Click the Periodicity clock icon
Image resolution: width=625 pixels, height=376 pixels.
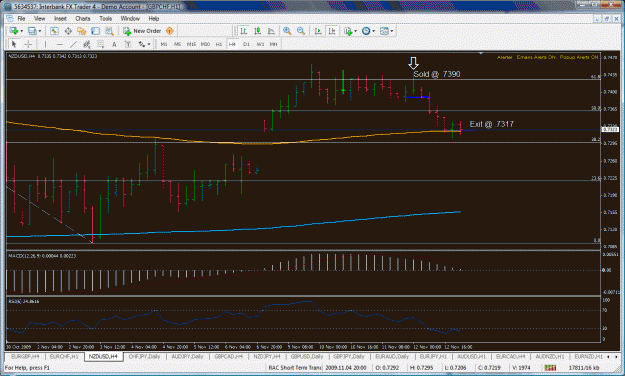tap(366, 31)
